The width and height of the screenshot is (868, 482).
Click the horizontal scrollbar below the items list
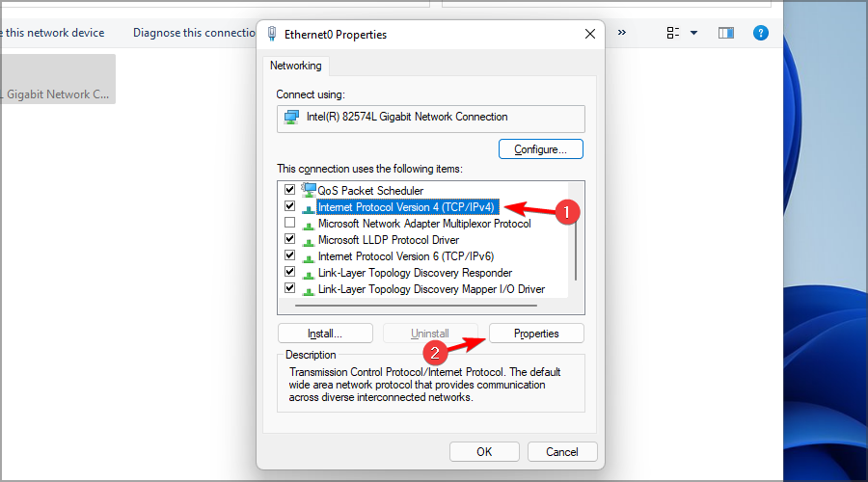416,306
